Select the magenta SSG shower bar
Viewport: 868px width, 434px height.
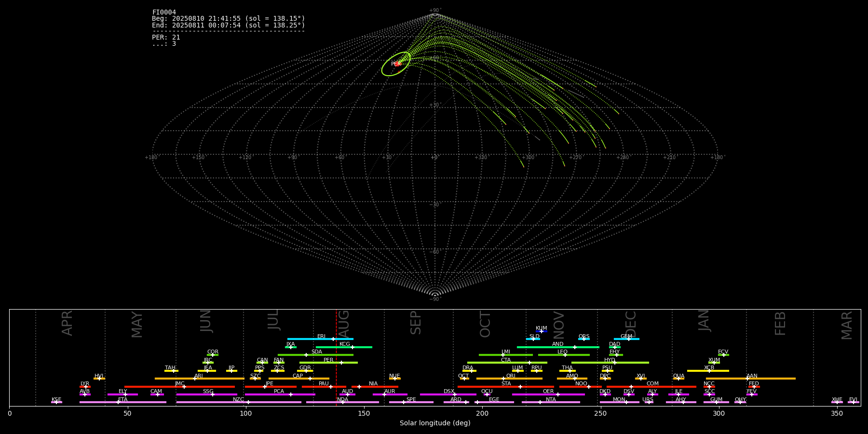coord(206,394)
